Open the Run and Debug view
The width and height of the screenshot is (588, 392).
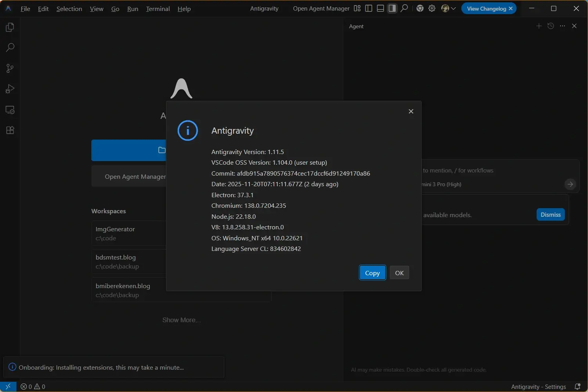(x=10, y=89)
